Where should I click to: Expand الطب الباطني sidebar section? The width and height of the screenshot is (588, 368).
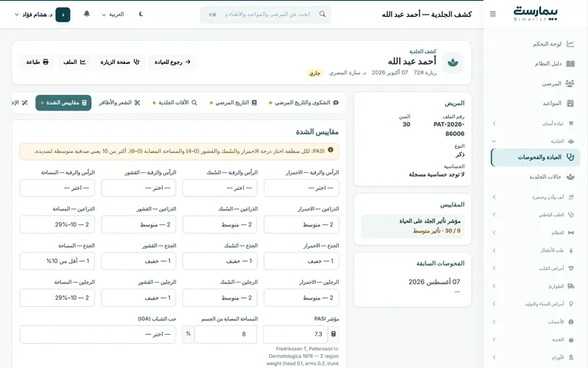[536, 215]
